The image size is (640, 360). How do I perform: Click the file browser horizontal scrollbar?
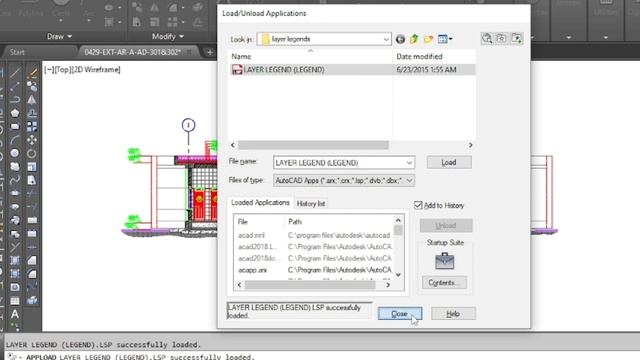pos(313,145)
